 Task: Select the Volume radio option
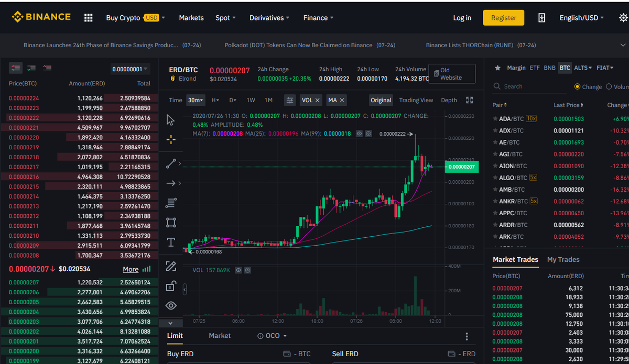pyautogui.click(x=609, y=86)
